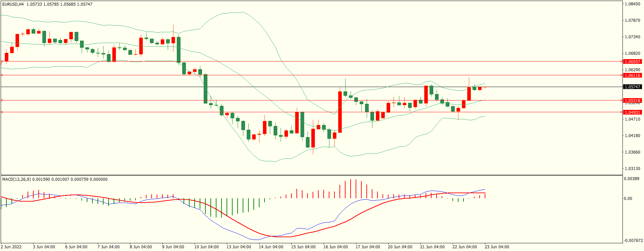Viewport: 644px width, 251px height.
Task: Select the MACD(12,26,9) indicator label
Action: coord(16,179)
